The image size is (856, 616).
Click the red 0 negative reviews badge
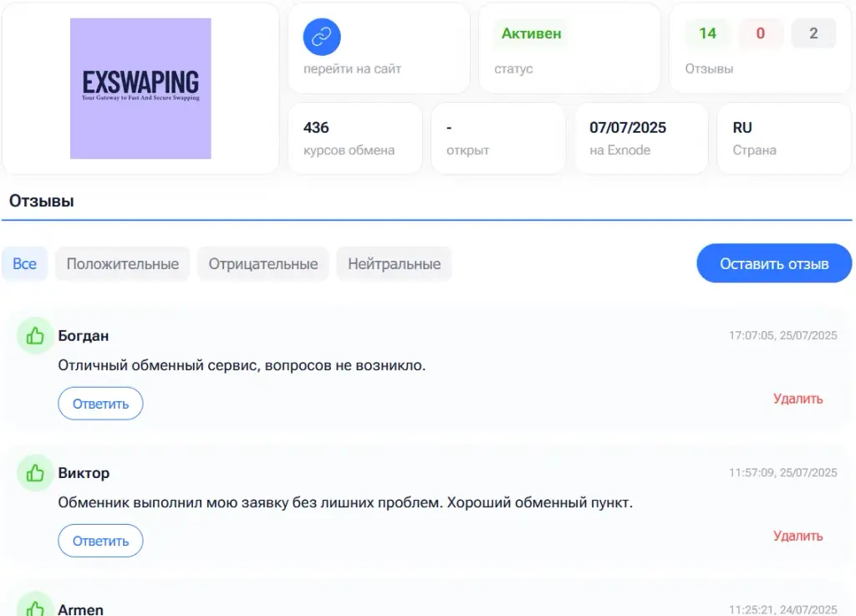761,33
